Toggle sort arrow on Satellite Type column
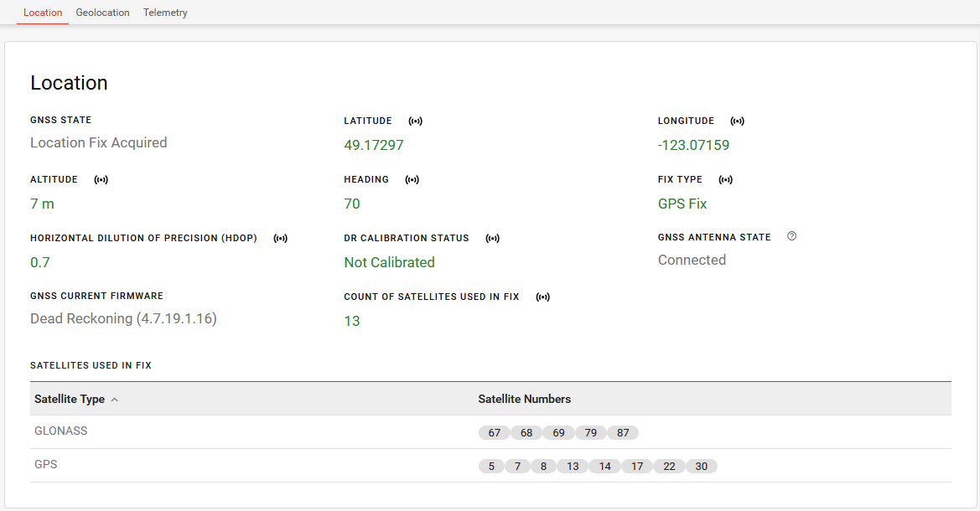Image resolution: width=980 pixels, height=511 pixels. point(115,400)
